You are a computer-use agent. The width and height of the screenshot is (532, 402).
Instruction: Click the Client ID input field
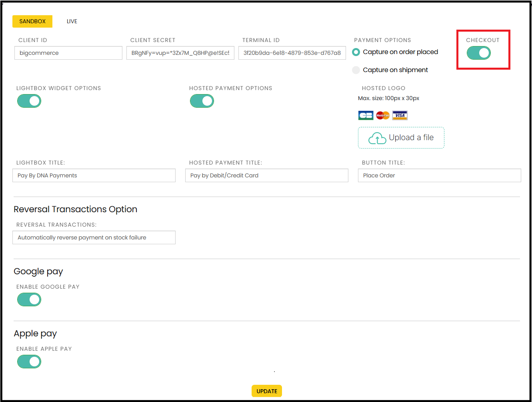click(x=68, y=53)
